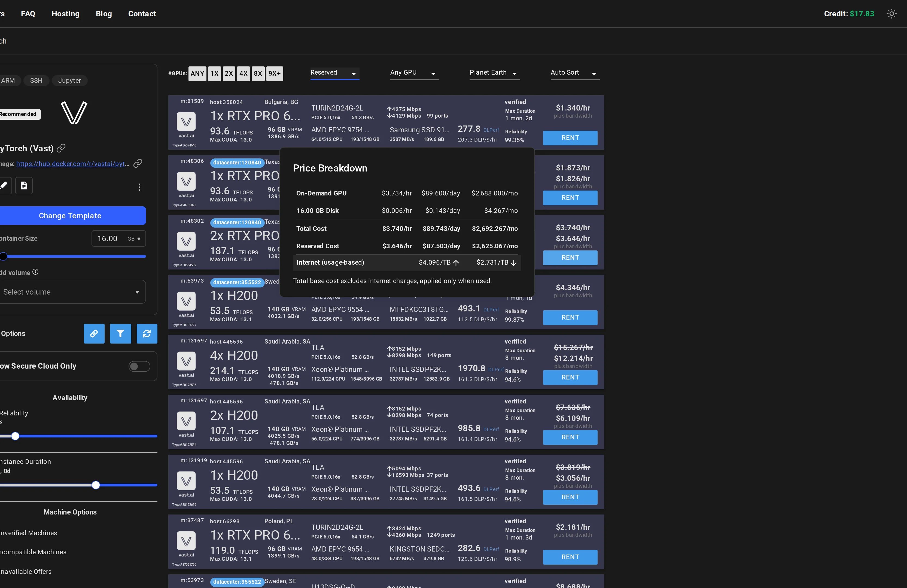
Task: Click the Internet (usage-based) row
Action: pos(407,262)
